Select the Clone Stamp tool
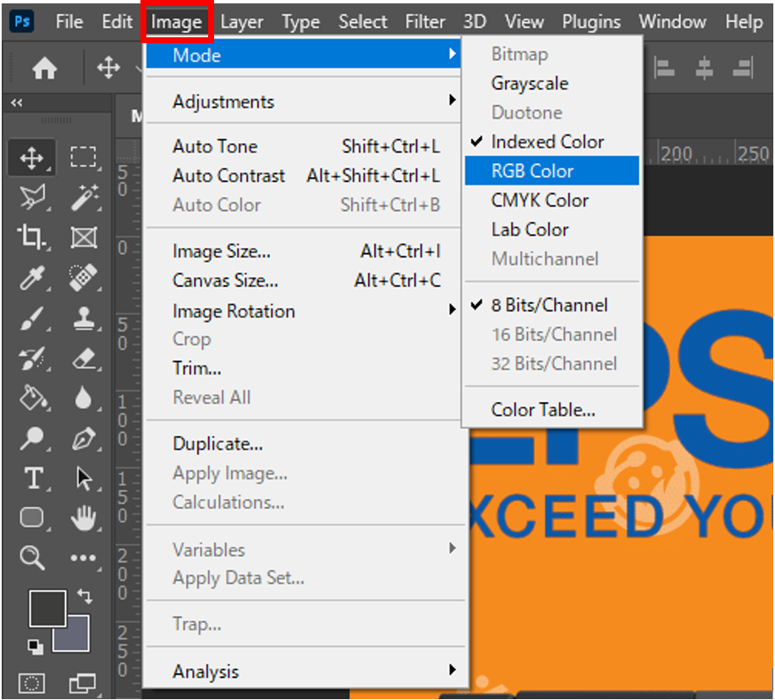775x700 pixels. 83,318
